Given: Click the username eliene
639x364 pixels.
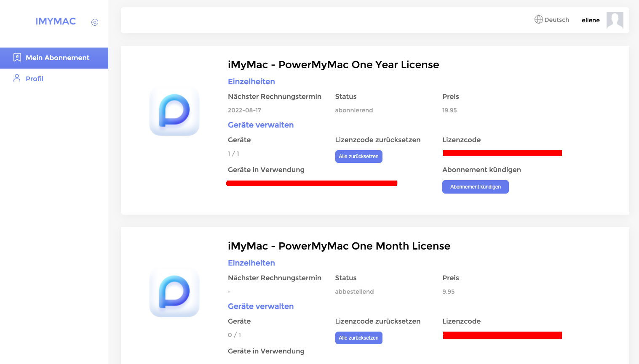Looking at the screenshot, I should [591, 20].
